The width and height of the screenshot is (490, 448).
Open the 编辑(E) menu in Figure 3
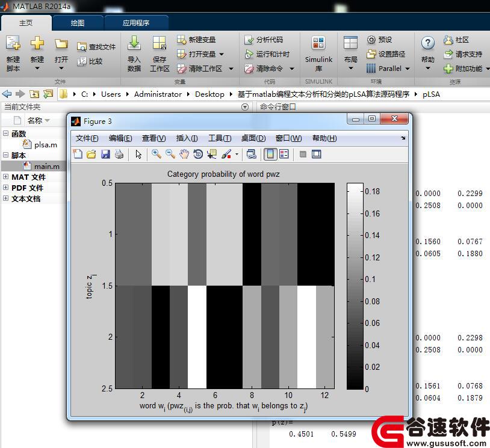(120, 138)
